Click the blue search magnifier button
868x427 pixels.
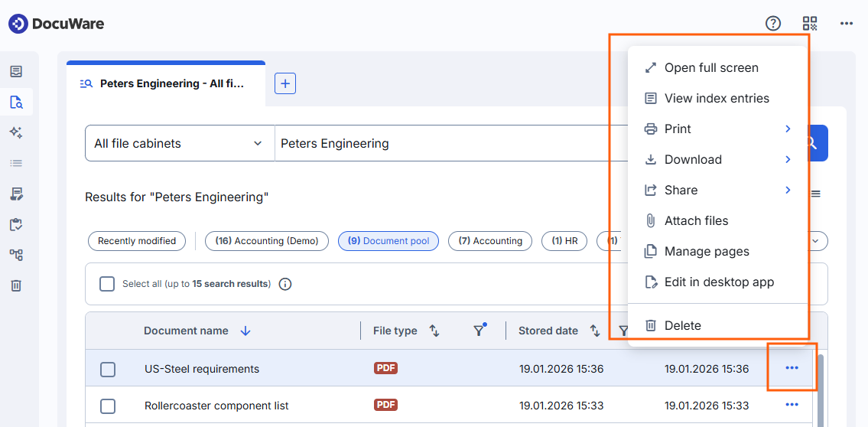(x=818, y=143)
